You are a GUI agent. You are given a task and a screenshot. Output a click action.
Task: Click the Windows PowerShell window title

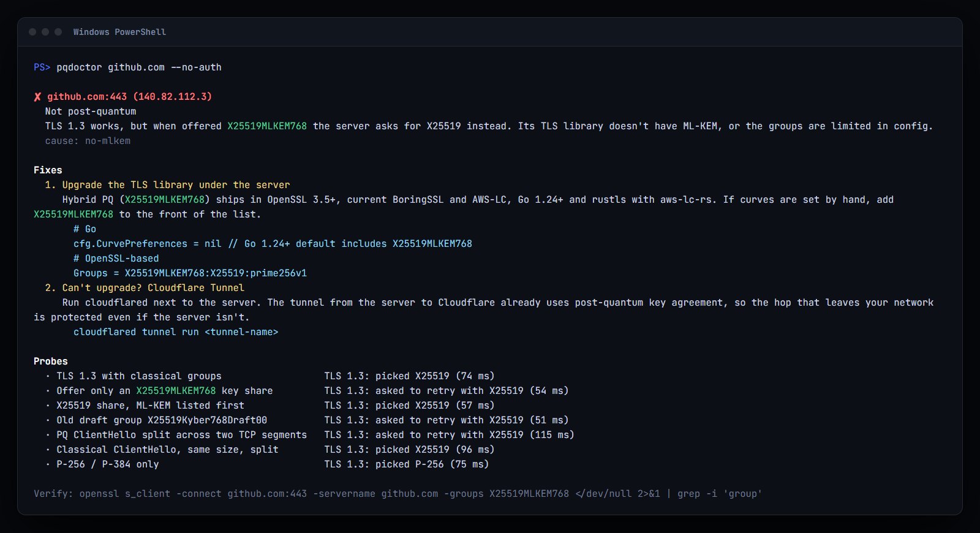point(119,32)
